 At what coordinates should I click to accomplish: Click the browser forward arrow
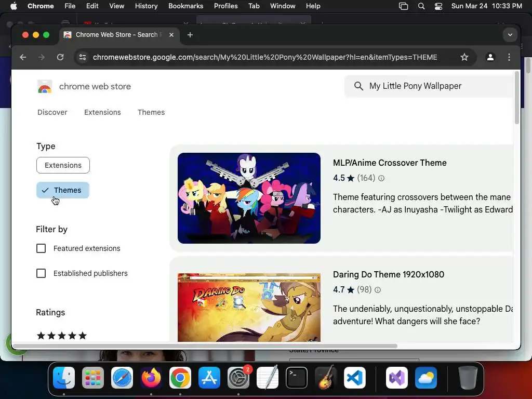[42, 57]
